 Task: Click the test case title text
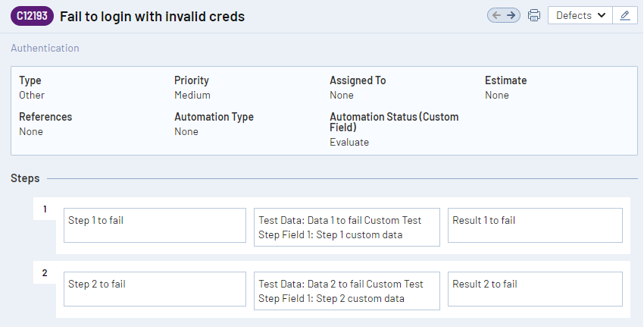(152, 16)
